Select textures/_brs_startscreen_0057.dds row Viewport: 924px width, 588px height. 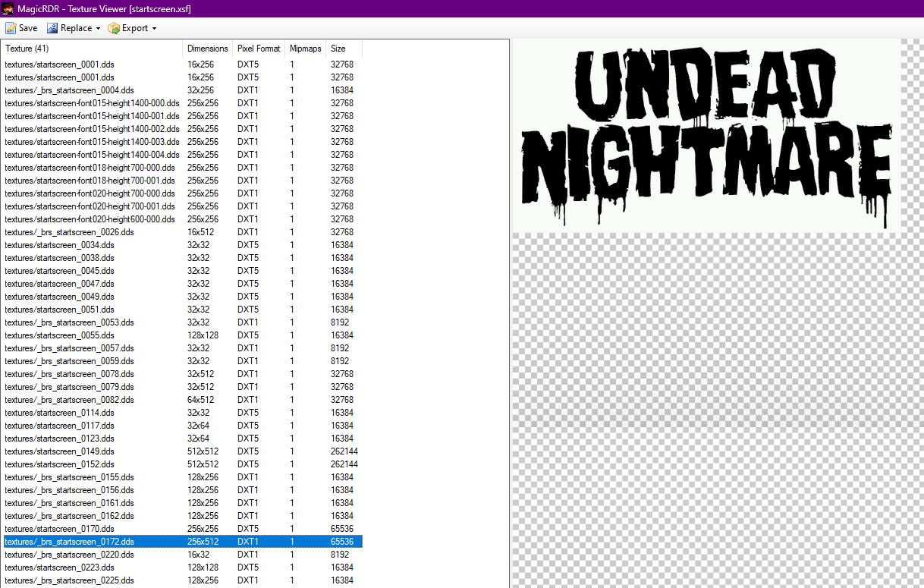tap(182, 347)
